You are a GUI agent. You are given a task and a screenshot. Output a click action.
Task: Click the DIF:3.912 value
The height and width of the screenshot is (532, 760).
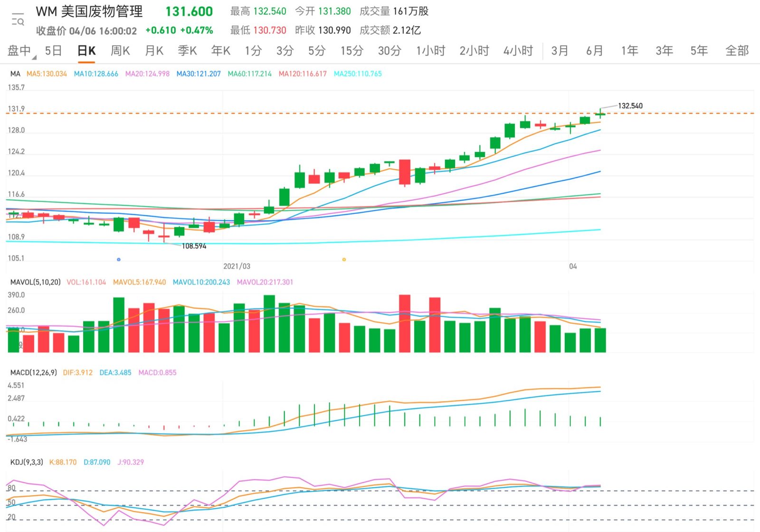pyautogui.click(x=78, y=372)
